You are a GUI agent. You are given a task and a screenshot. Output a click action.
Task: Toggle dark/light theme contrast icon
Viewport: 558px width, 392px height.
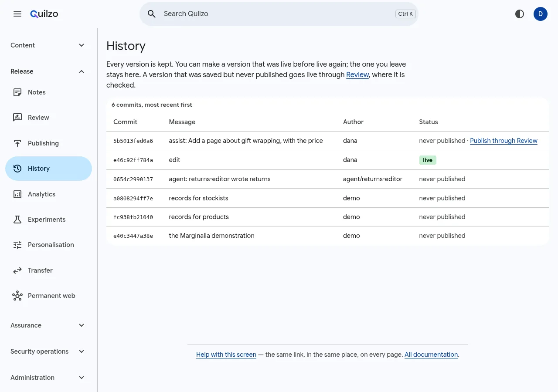pos(520,14)
